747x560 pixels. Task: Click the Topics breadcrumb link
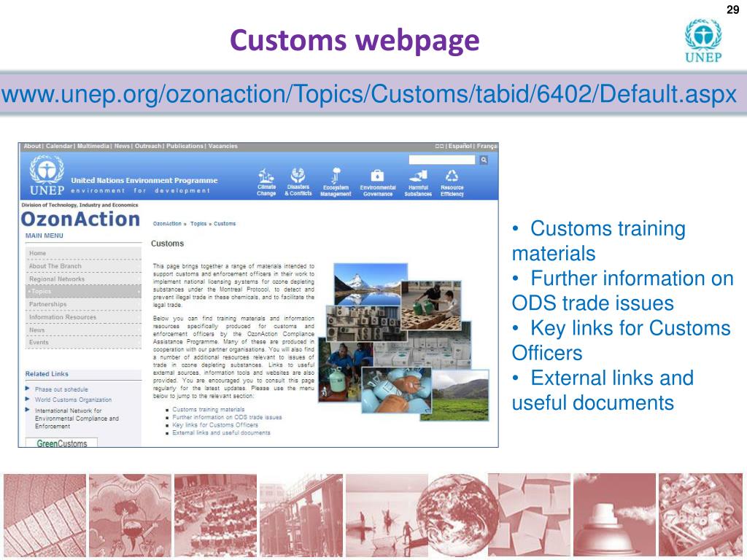click(x=198, y=224)
